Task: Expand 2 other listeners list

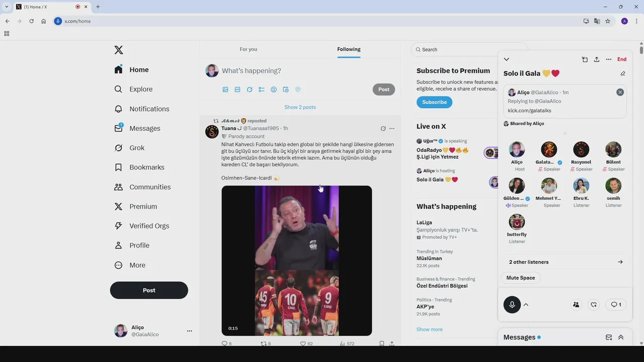Action: (x=566, y=262)
